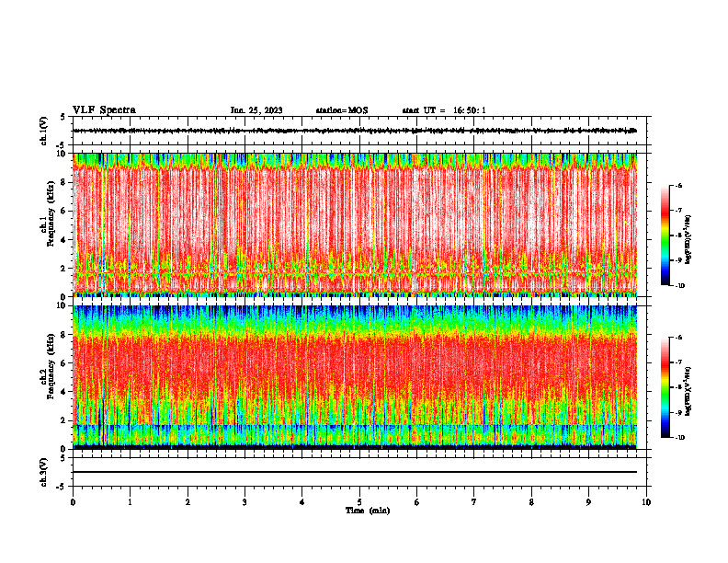This screenshot has height=563, width=728.
Task: Click the "1" time-axis tick label
Action: [x=130, y=502]
